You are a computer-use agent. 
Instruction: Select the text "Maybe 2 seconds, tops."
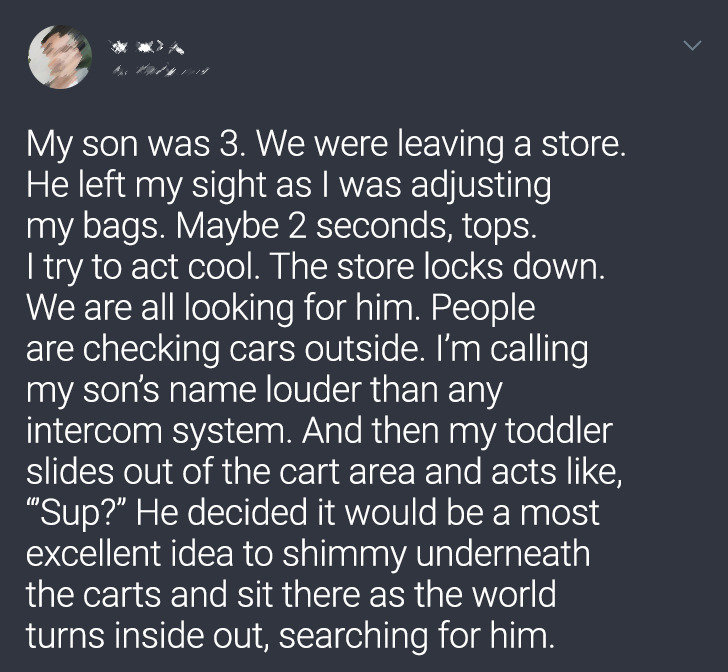(x=357, y=226)
